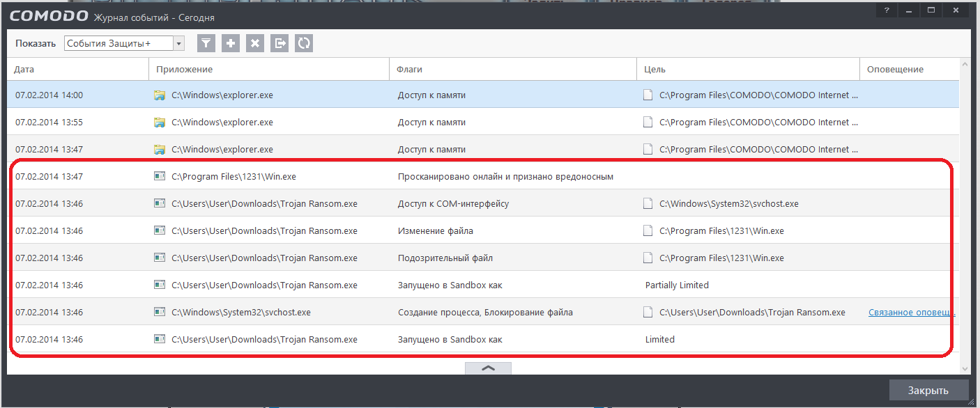Click the Win.exe application icon in the scanned-online row
980x408 pixels.
point(160,177)
